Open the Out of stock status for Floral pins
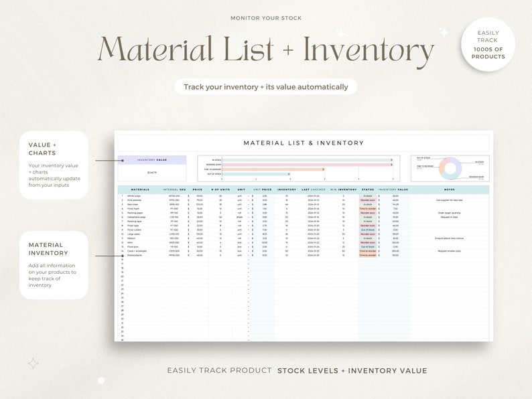This screenshot has width=532, height=399. pos(368,247)
